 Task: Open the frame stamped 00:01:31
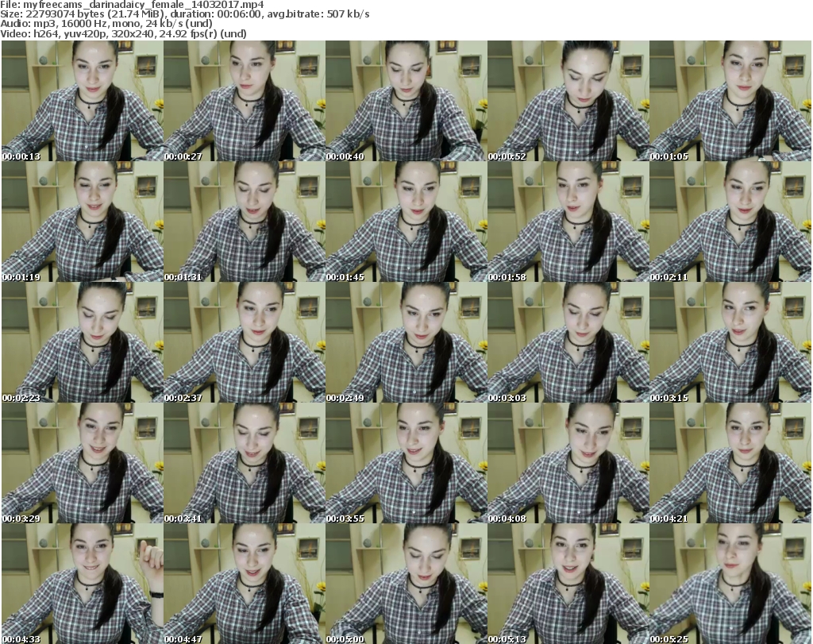pyautogui.click(x=245, y=222)
